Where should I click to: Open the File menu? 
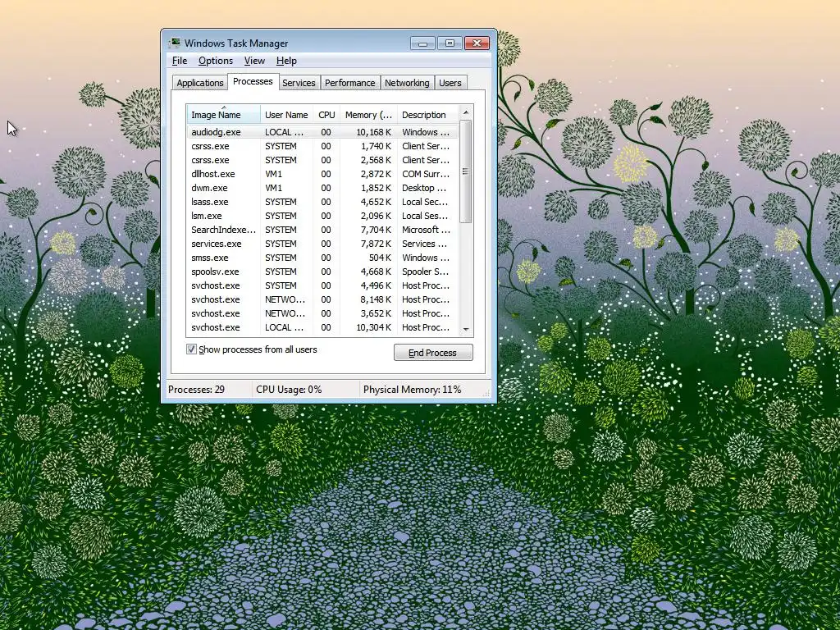[180, 61]
